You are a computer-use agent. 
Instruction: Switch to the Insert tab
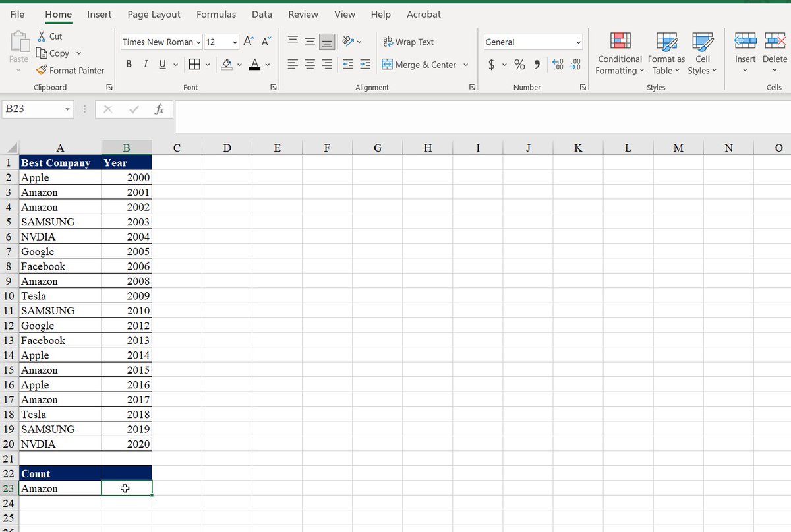(x=99, y=14)
